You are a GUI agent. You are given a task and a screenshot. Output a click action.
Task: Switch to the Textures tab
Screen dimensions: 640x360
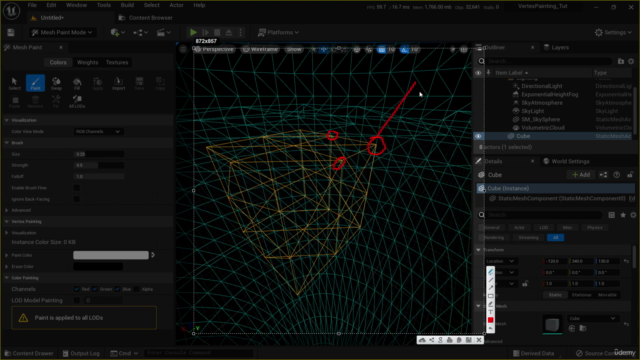[117, 62]
